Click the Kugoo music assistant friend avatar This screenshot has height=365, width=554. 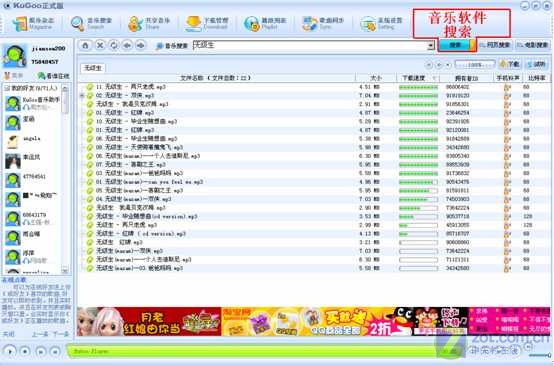tap(12, 104)
